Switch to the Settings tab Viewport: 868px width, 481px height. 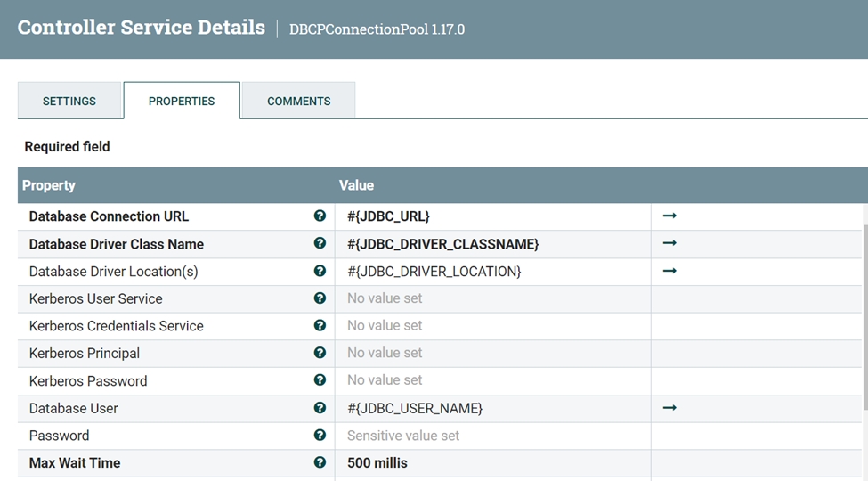69,101
